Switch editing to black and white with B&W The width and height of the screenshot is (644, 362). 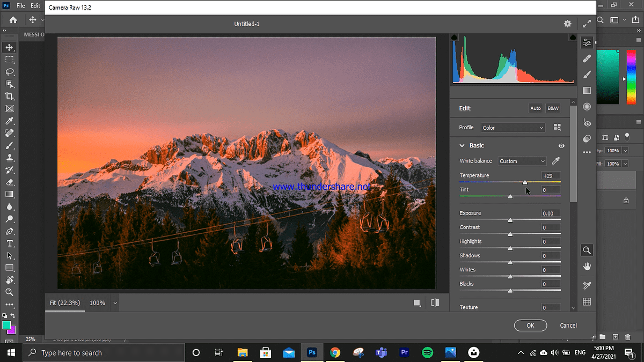553,108
